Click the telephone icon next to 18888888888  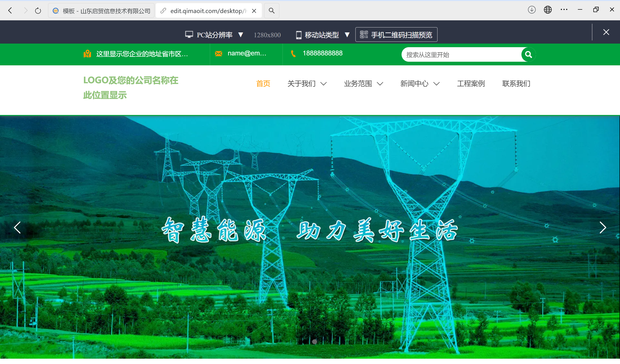(x=293, y=53)
